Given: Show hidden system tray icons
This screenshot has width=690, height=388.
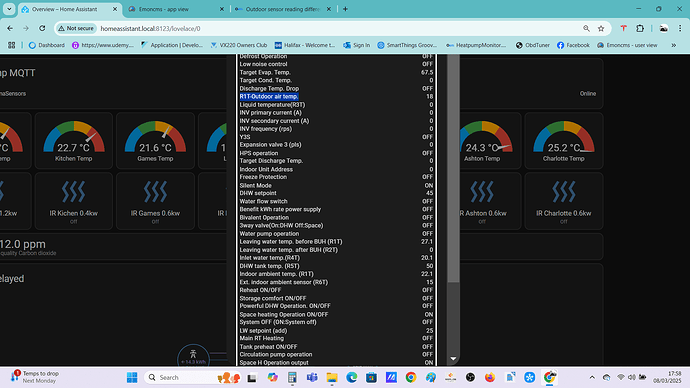Looking at the screenshot, I should (x=592, y=377).
